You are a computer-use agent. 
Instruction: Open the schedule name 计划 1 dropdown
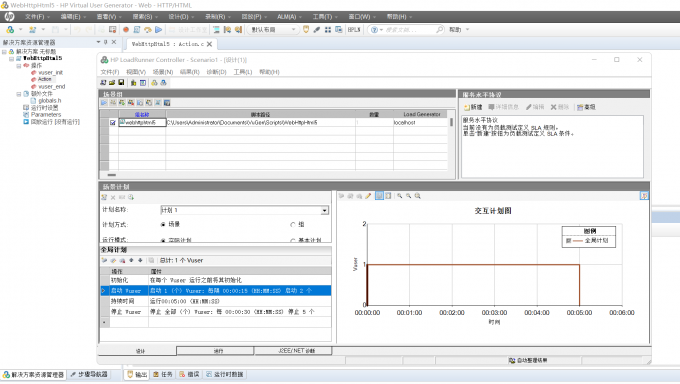pyautogui.click(x=324, y=210)
